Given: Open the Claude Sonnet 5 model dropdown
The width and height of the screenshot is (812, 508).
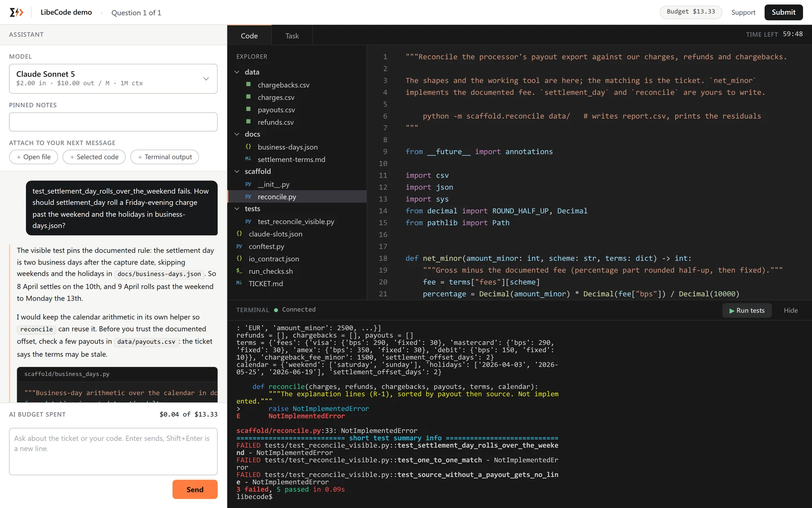Looking at the screenshot, I should coord(113,78).
